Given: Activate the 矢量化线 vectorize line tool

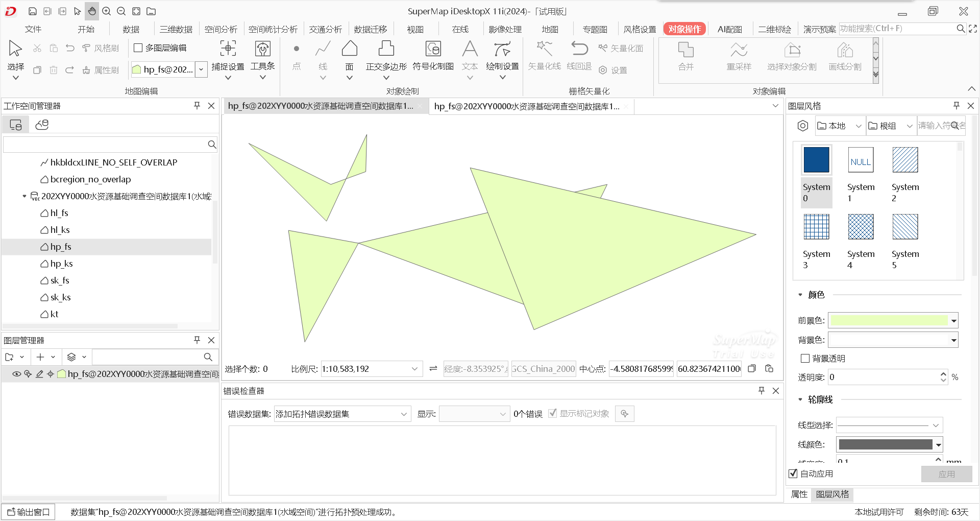Looking at the screenshot, I should coord(544,56).
